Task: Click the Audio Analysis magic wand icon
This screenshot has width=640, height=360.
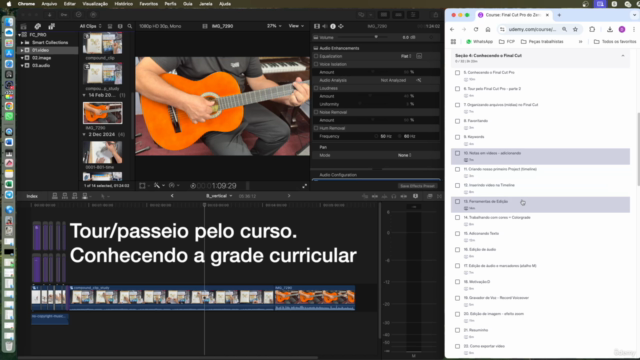Action: [x=419, y=80]
